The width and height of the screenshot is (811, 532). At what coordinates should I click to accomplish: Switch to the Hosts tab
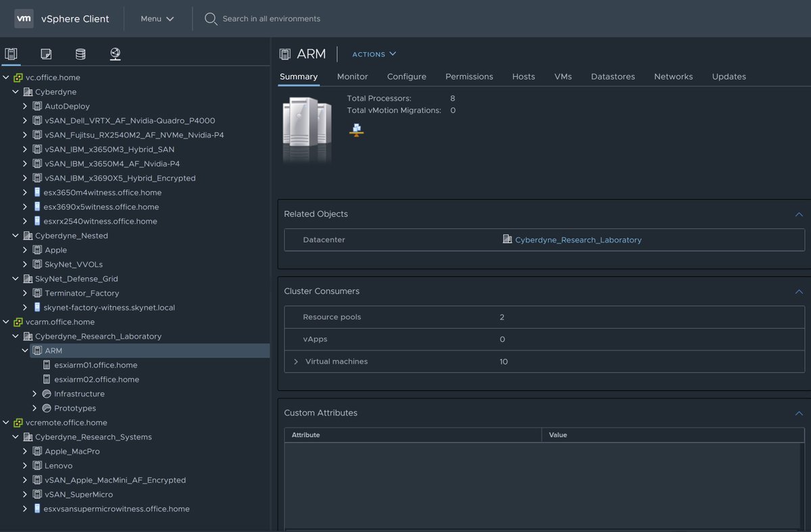(x=523, y=76)
